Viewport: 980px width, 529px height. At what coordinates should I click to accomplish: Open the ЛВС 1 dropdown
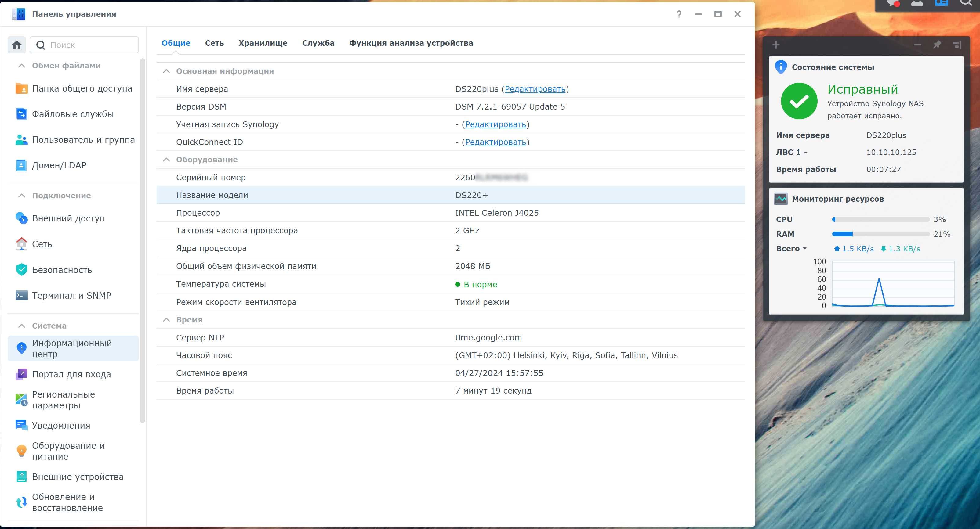[792, 153]
